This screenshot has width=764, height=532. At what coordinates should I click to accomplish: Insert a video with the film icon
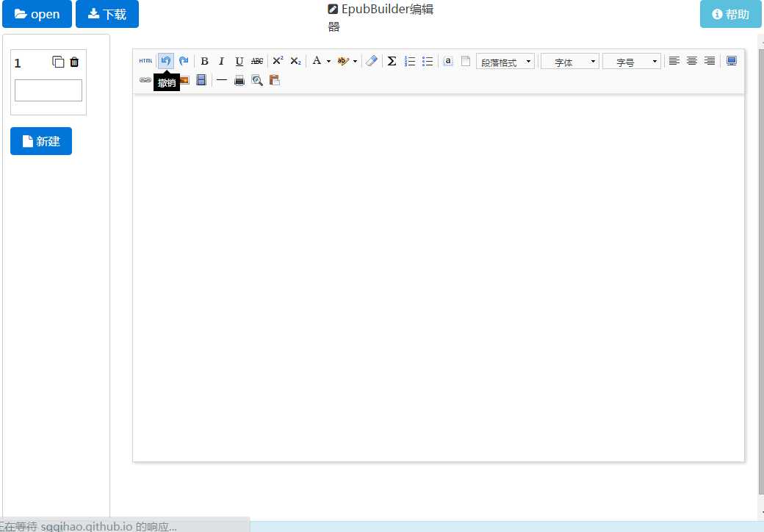coord(201,80)
